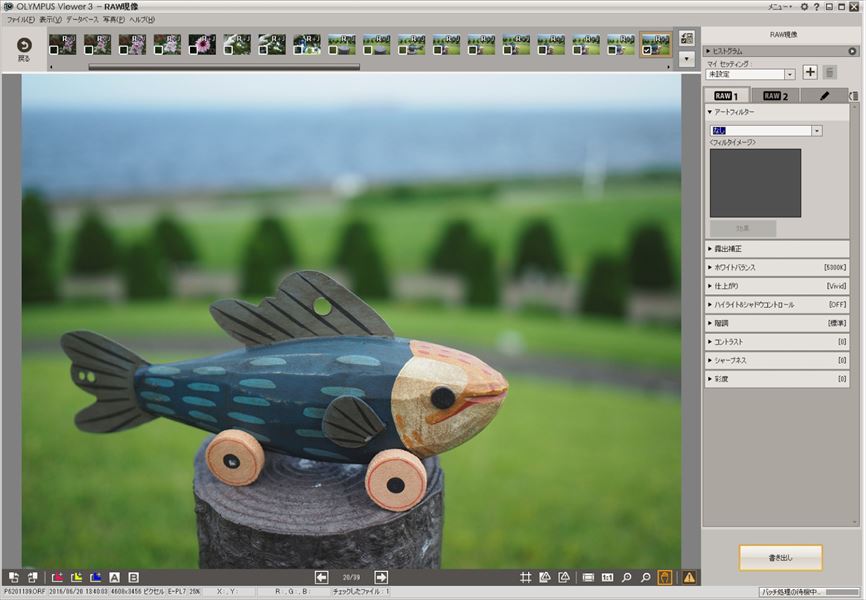Open the art filter selection dropdown
The image size is (866, 600).
point(816,130)
